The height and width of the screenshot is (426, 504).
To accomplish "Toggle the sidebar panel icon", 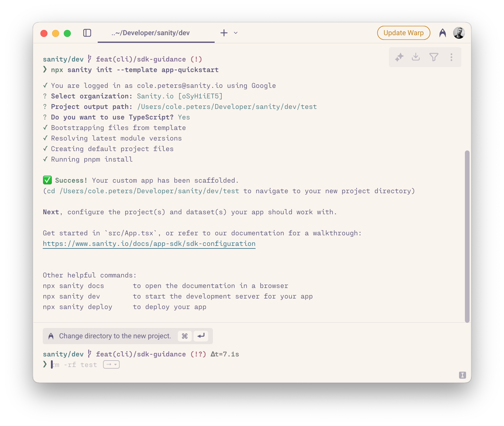I will point(87,33).
